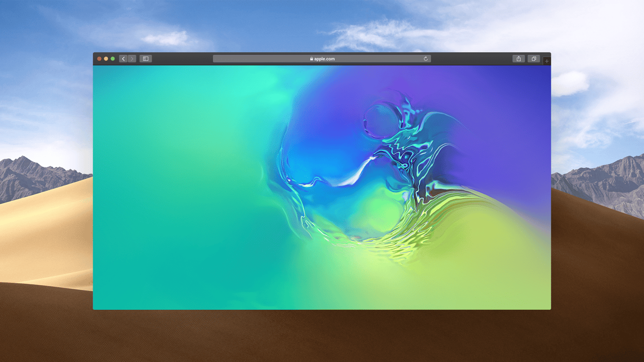The height and width of the screenshot is (362, 644).
Task: Click the apple.com address field
Action: pos(322,59)
